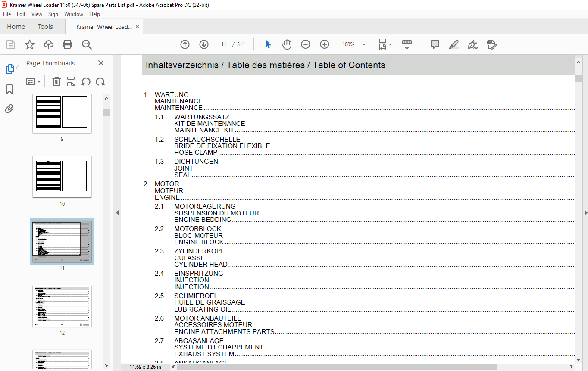Image resolution: width=588 pixels, height=371 pixels.
Task: Open the Help menu
Action: pos(94,14)
